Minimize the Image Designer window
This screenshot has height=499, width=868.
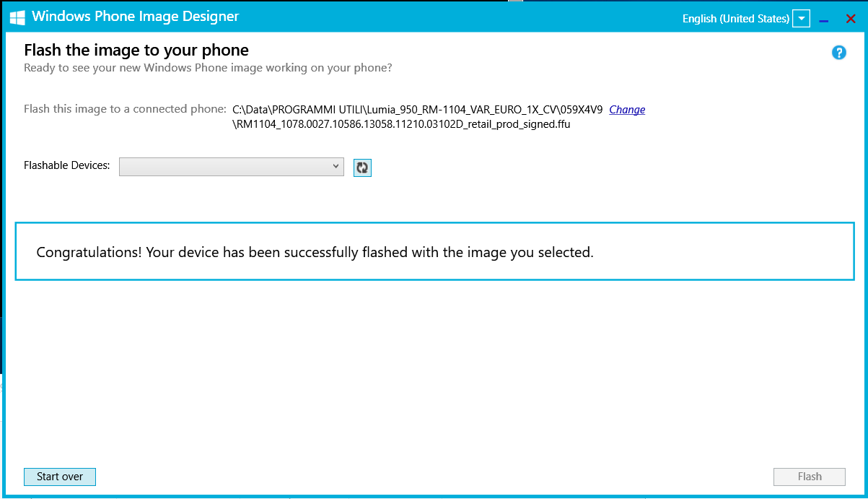coord(824,19)
